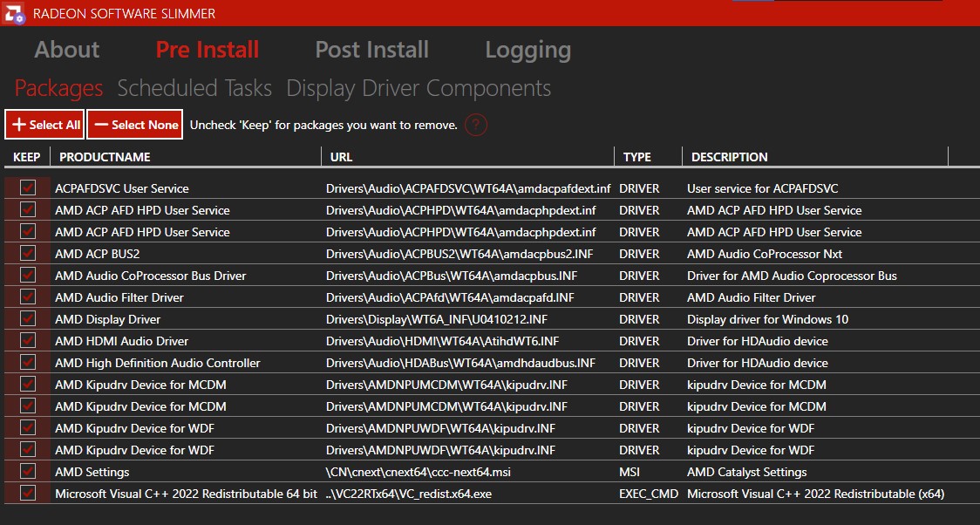Click the DESCRIPTION column header

point(729,157)
